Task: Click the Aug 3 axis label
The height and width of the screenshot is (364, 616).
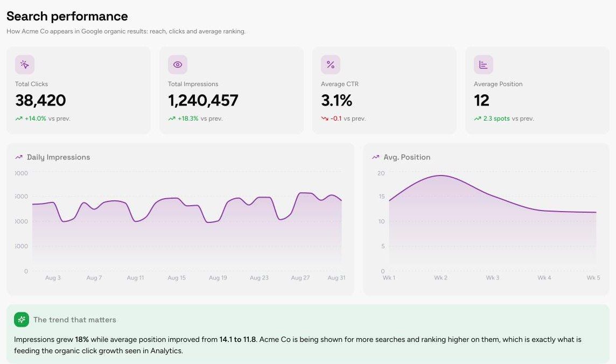Action: click(53, 278)
